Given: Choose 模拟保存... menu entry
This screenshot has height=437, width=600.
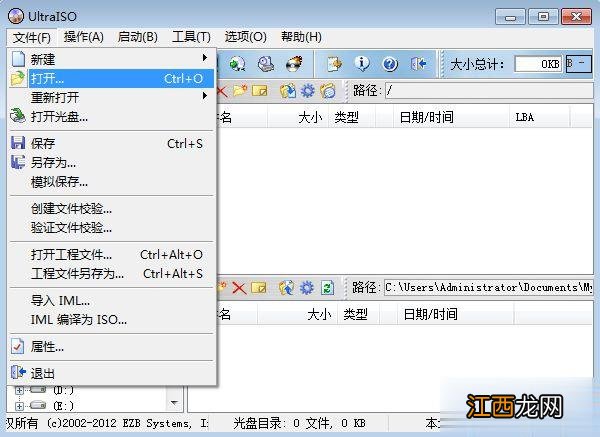Looking at the screenshot, I should (x=112, y=182).
